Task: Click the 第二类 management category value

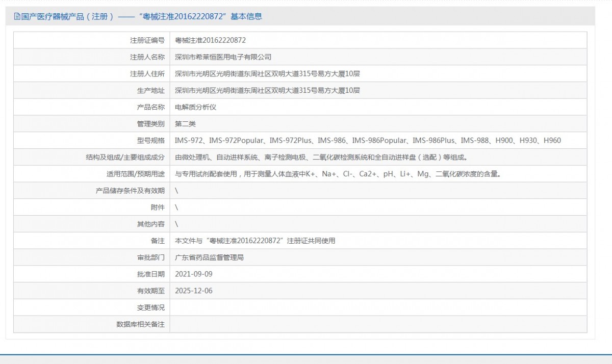Action: click(x=185, y=124)
